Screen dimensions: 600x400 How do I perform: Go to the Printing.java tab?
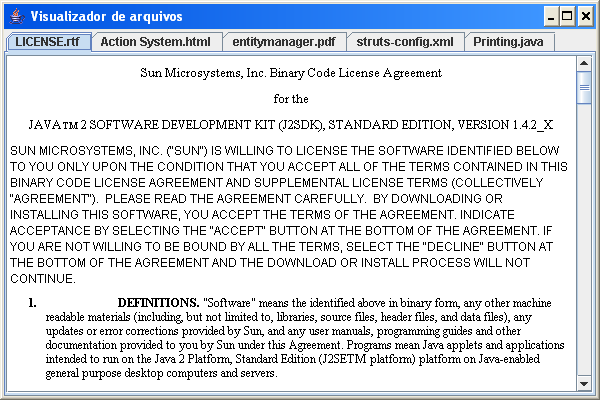point(508,42)
